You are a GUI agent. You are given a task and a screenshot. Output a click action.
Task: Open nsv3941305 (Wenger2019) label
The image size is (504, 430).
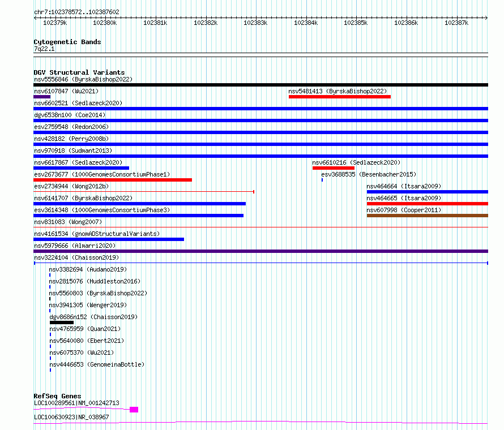point(88,305)
